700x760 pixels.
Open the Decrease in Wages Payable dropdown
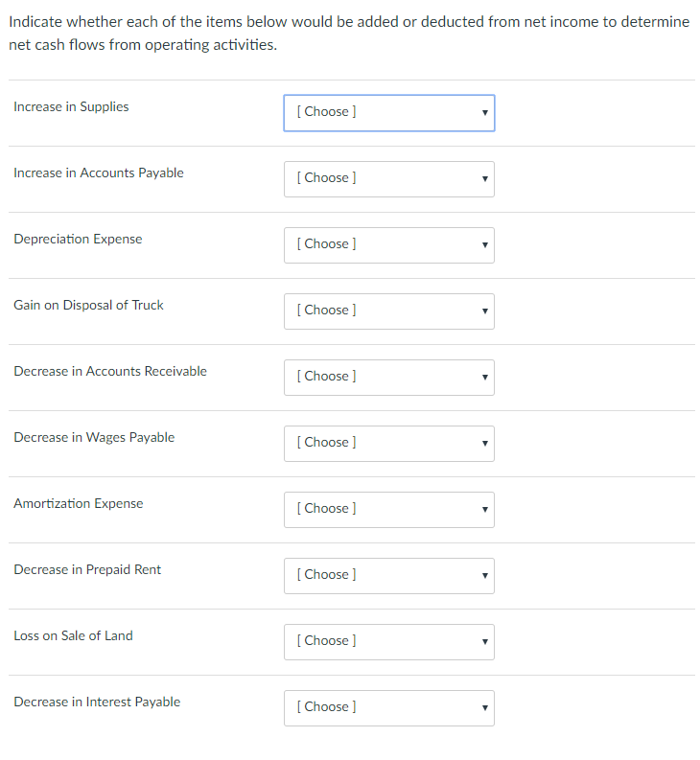click(388, 443)
